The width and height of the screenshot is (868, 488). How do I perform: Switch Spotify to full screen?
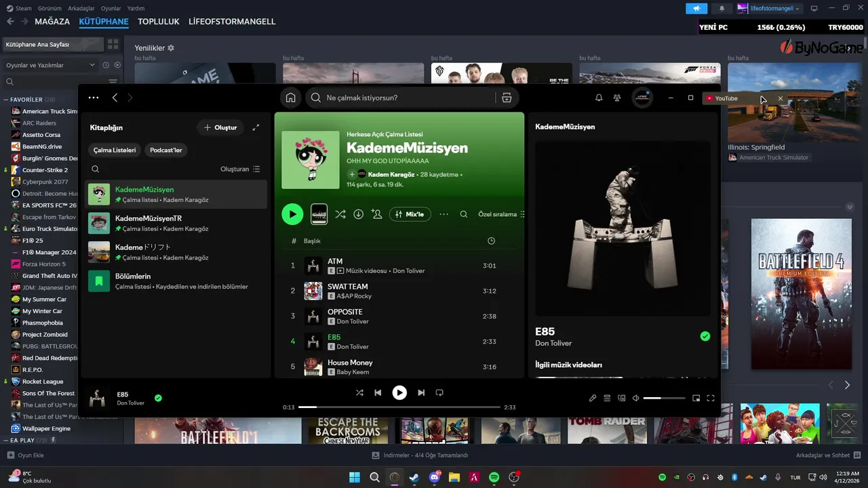pos(711,398)
